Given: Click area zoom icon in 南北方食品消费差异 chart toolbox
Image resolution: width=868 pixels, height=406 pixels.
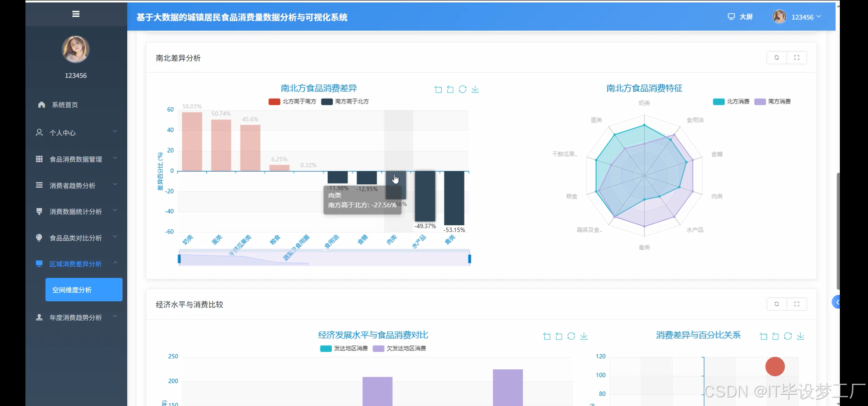Looking at the screenshot, I should coord(438,89).
